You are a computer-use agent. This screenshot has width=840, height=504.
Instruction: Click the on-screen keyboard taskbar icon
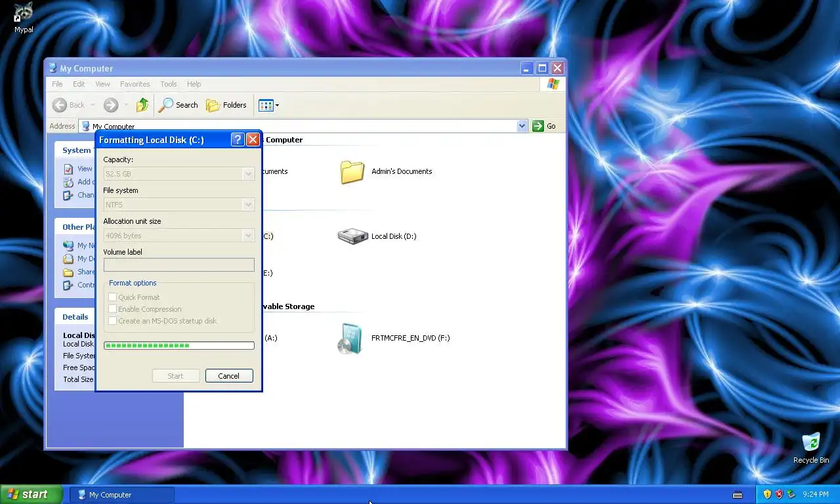pyautogui.click(x=738, y=495)
